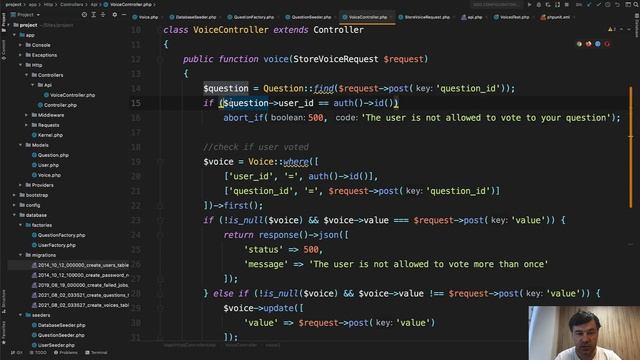Click the VoiceController.php breadcrumb
Image resolution: width=640 pixels, height=360 pixels.
point(127,4)
